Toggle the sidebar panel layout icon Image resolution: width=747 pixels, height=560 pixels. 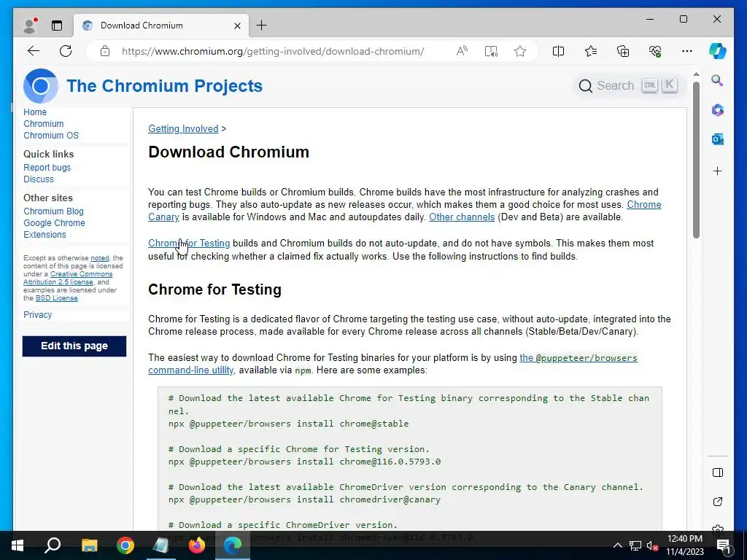[718, 472]
